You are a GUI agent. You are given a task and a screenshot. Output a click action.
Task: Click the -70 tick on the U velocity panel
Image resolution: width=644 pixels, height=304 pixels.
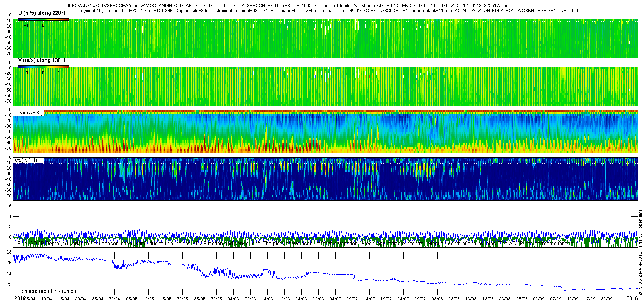click(x=8, y=54)
